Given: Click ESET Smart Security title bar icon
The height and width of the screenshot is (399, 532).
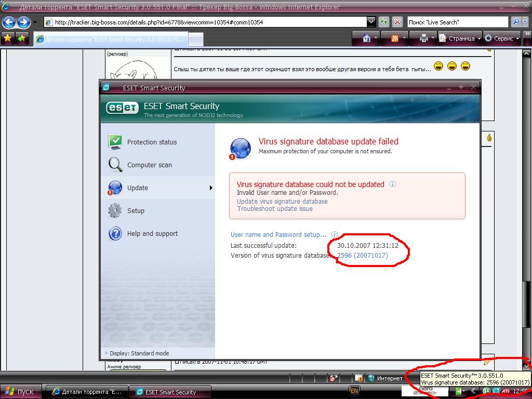Looking at the screenshot, I should (x=106, y=87).
